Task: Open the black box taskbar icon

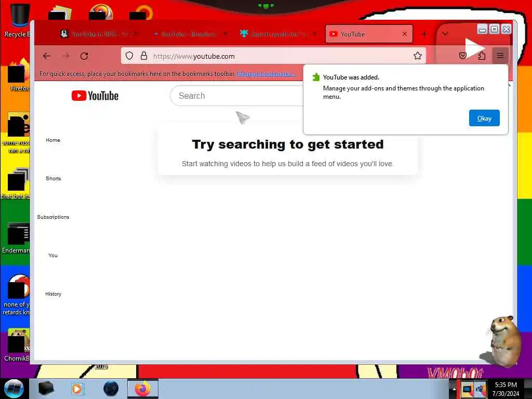Action: [x=46, y=389]
